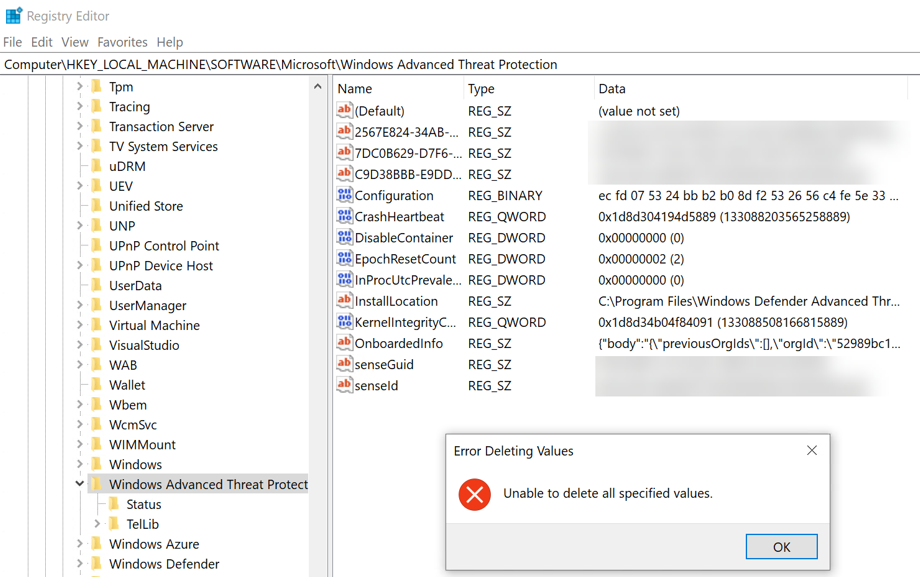Click the "(value not set)" data cell
The image size is (920, 577).
click(x=639, y=111)
